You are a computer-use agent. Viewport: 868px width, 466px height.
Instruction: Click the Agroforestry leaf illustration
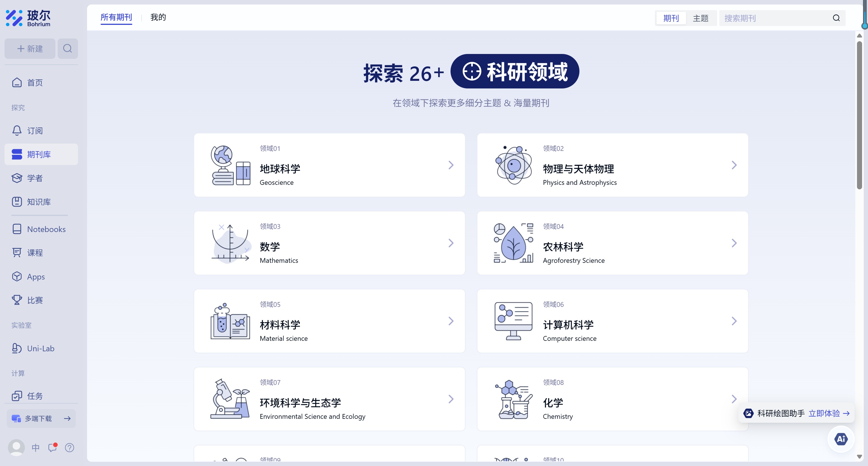pyautogui.click(x=514, y=243)
